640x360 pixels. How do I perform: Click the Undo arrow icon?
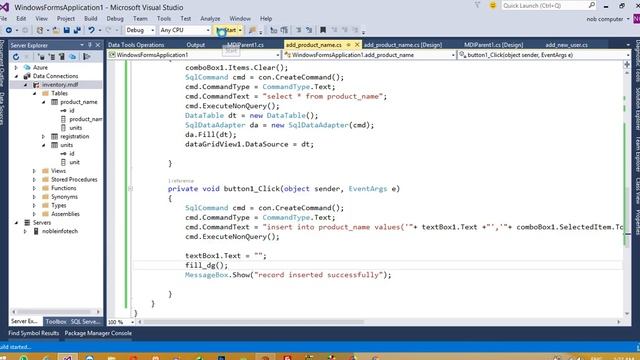tap(91, 30)
